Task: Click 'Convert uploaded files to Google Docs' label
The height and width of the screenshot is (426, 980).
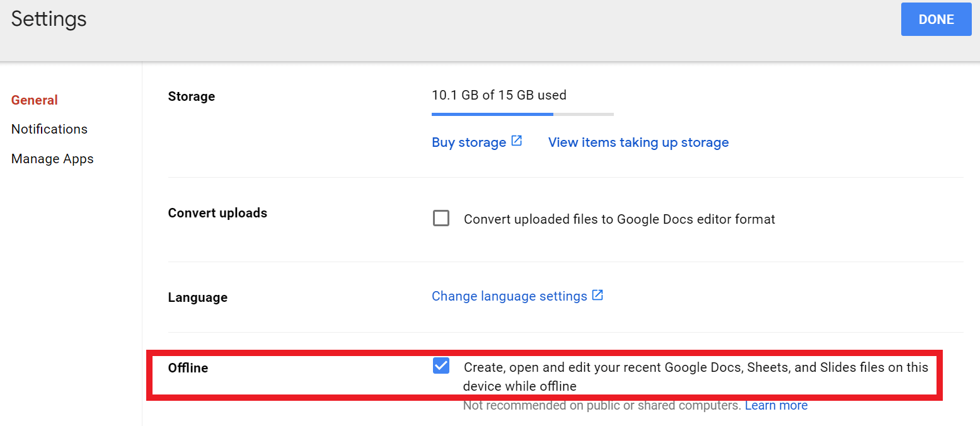Action: [x=619, y=219]
